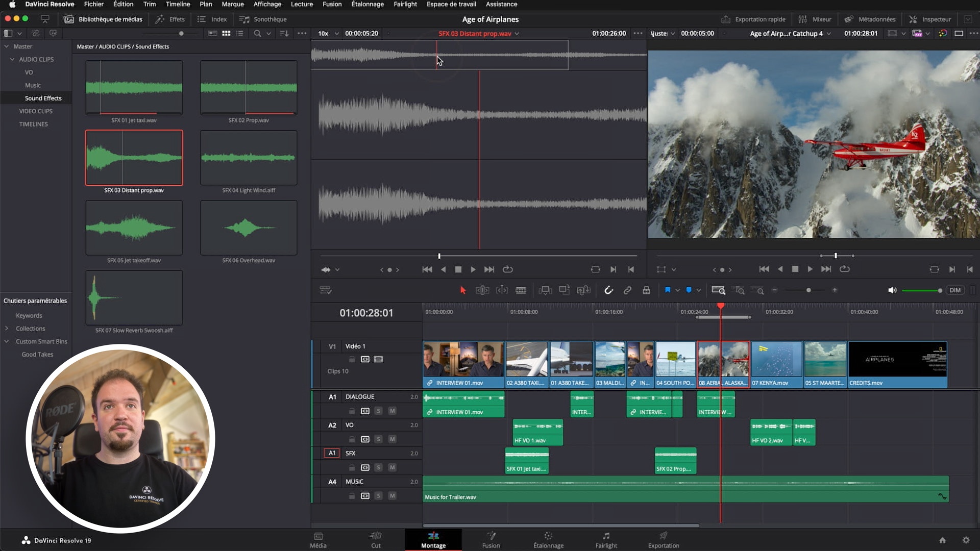This screenshot has height=551, width=980.
Task: Open the Fairlight menu in menu bar
Action: pos(405,4)
